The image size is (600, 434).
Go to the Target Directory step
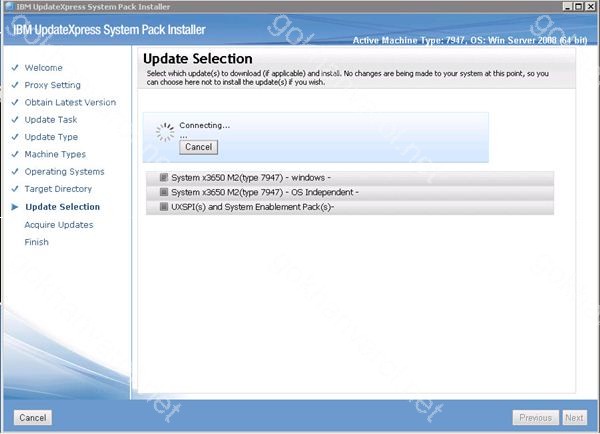click(x=58, y=189)
